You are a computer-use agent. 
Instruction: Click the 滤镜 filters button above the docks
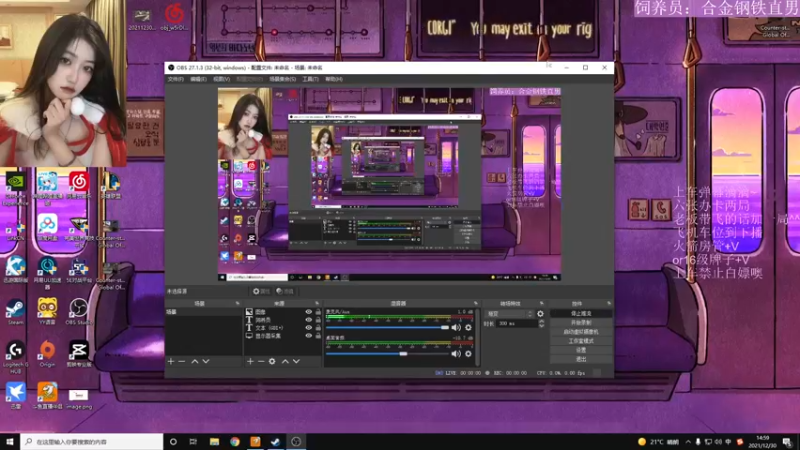(285, 291)
